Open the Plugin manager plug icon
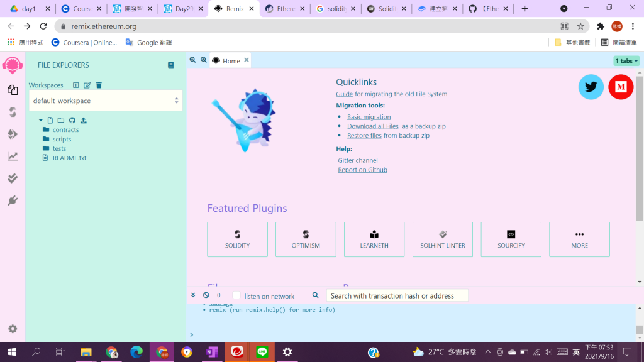 point(13,200)
